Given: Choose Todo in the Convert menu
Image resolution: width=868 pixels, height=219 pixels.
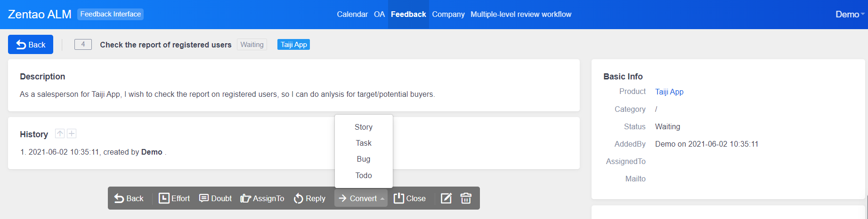Looking at the screenshot, I should coord(364,175).
